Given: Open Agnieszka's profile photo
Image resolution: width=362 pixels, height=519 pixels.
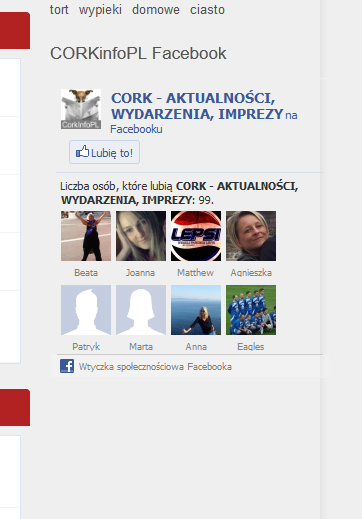Looking at the screenshot, I should tap(251, 236).
